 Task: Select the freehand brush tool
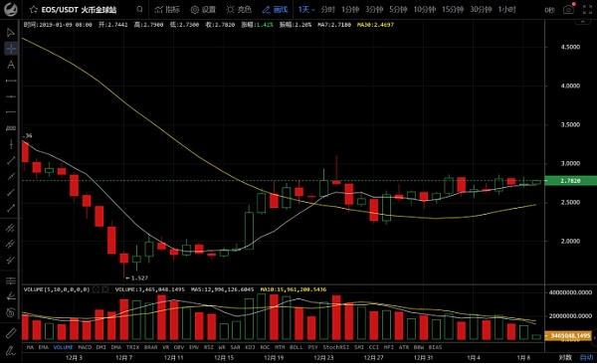coord(11,350)
